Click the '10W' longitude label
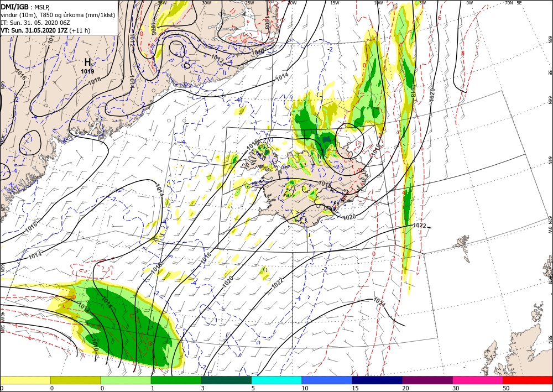The height and width of the screenshot is (392, 553). pos(378,3)
